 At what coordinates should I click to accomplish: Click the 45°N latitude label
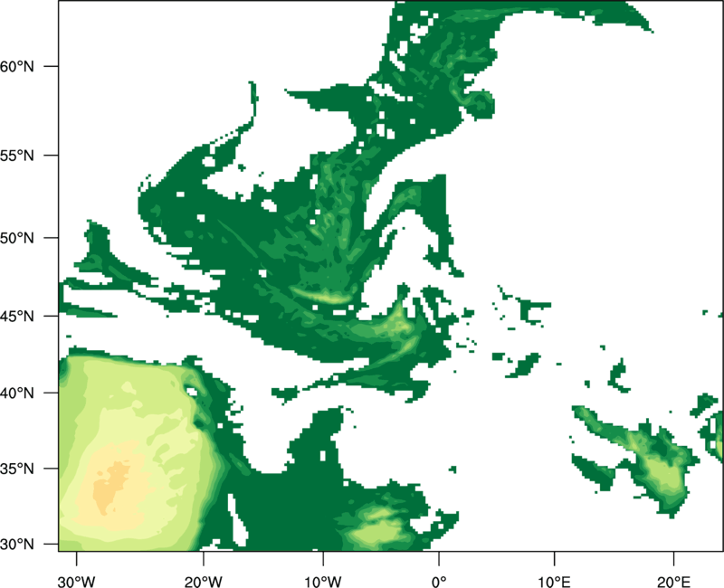(17, 316)
